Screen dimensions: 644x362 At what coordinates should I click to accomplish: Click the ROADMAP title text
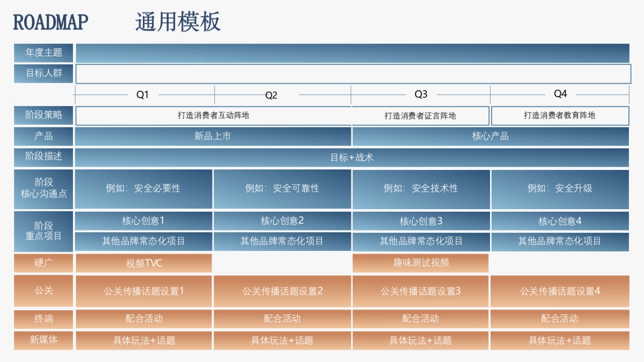[x=50, y=23]
